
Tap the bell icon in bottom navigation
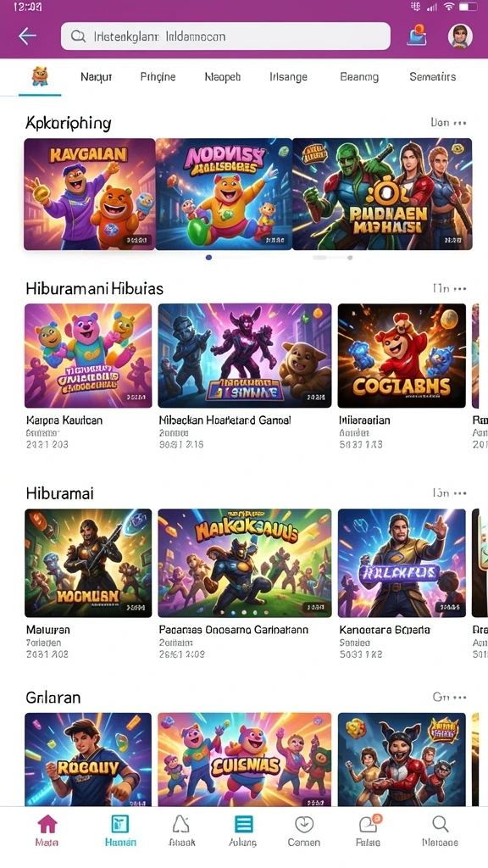(181, 824)
